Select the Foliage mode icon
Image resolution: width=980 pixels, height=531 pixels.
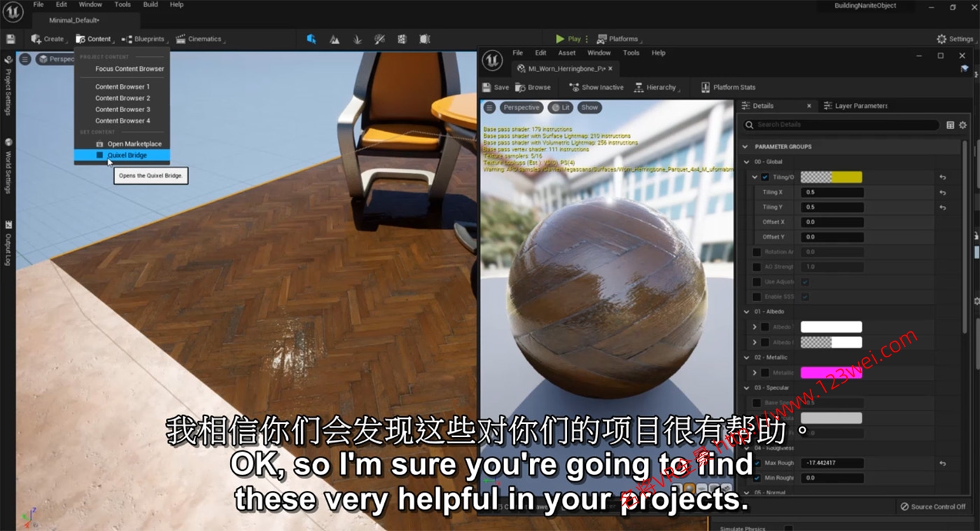[x=357, y=39]
